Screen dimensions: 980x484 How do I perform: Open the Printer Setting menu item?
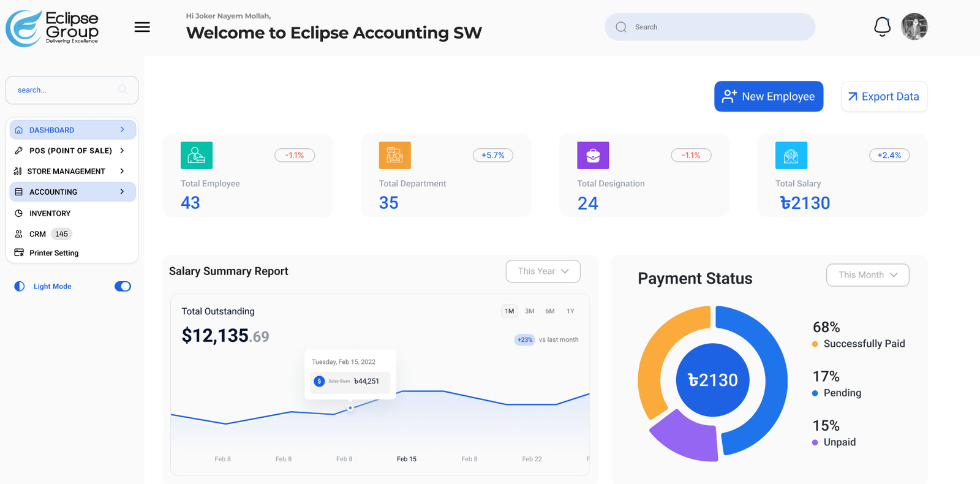tap(54, 253)
